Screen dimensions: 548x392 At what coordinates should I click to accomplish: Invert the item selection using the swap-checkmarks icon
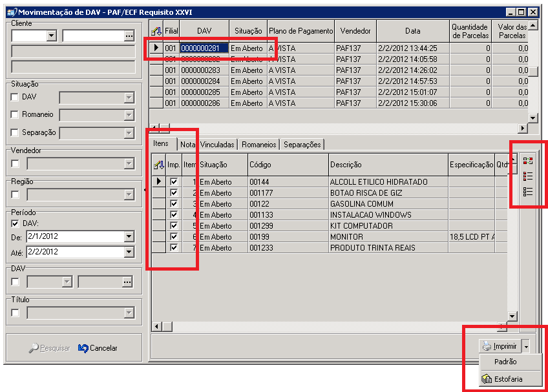[528, 161]
